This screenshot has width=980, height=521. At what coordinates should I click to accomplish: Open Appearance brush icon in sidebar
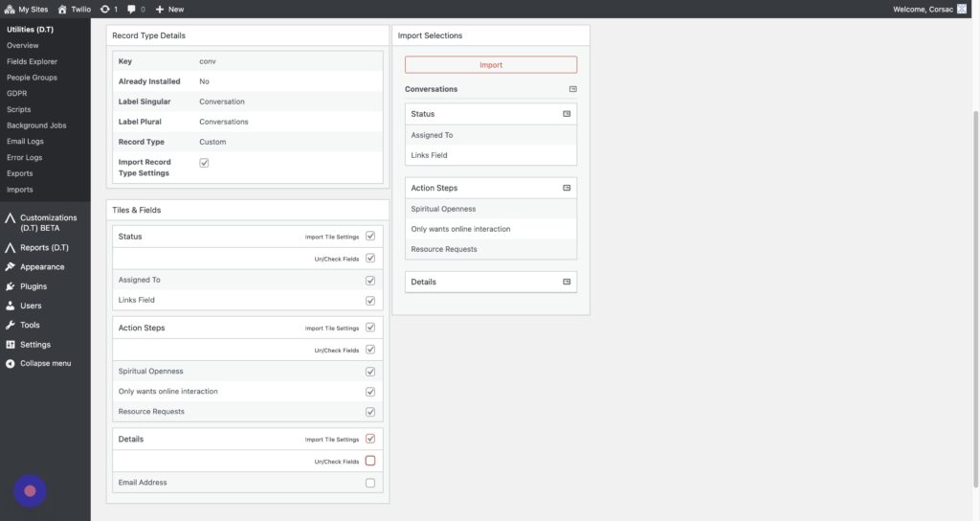(11, 267)
